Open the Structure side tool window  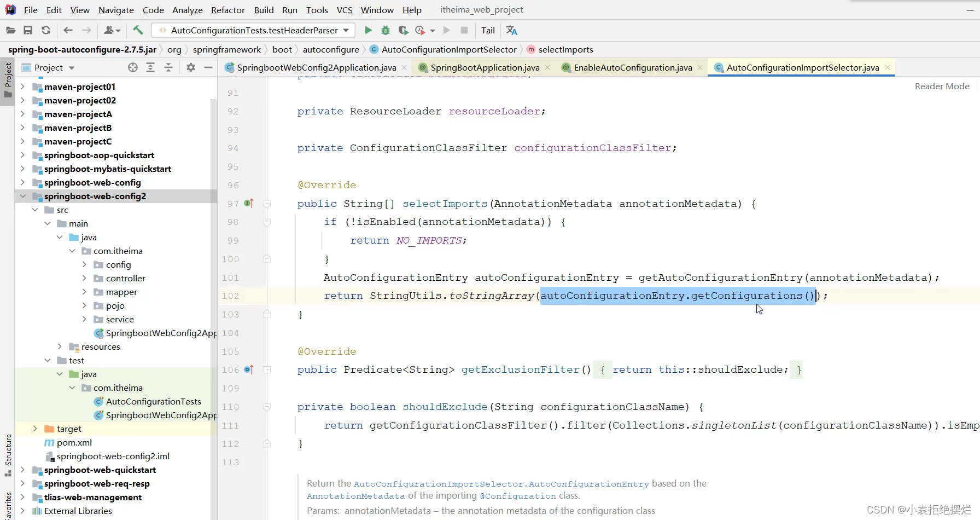pyautogui.click(x=8, y=455)
